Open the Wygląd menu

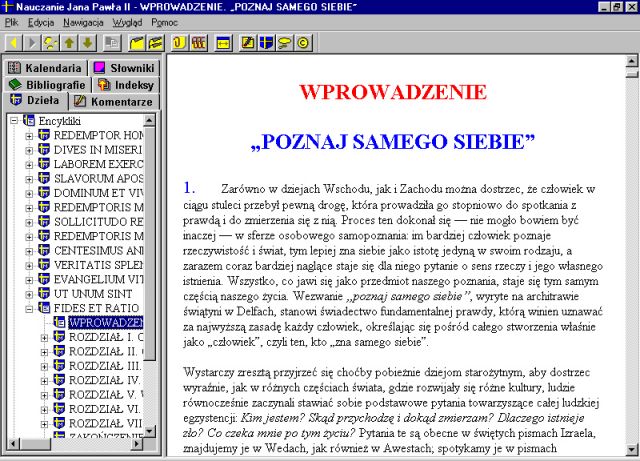coord(127,22)
